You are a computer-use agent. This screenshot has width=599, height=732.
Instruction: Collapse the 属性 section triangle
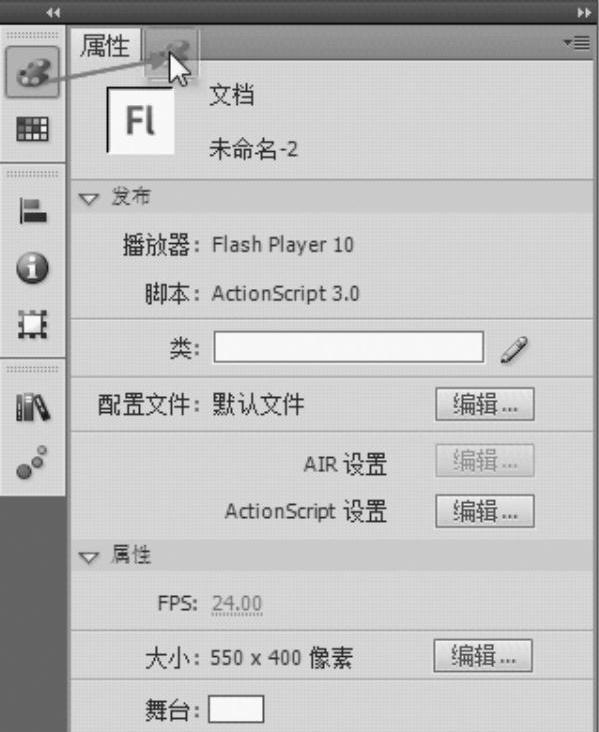[x=89, y=557]
